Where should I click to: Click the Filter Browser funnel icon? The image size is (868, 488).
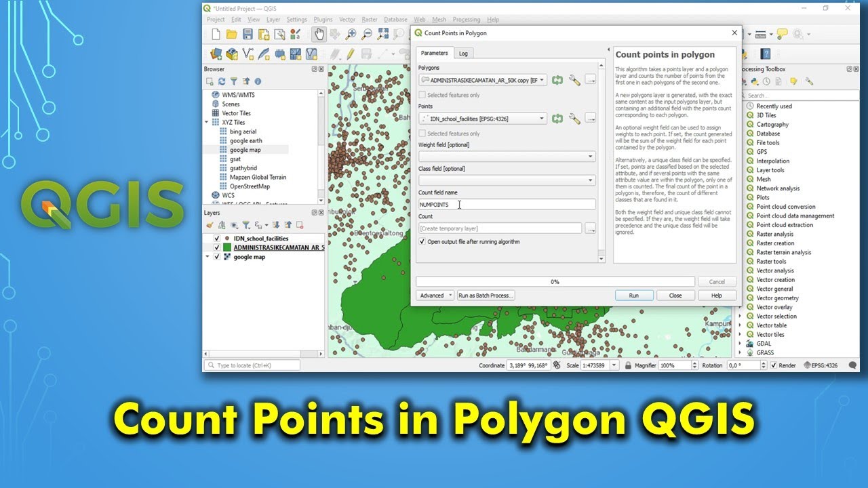tap(234, 81)
